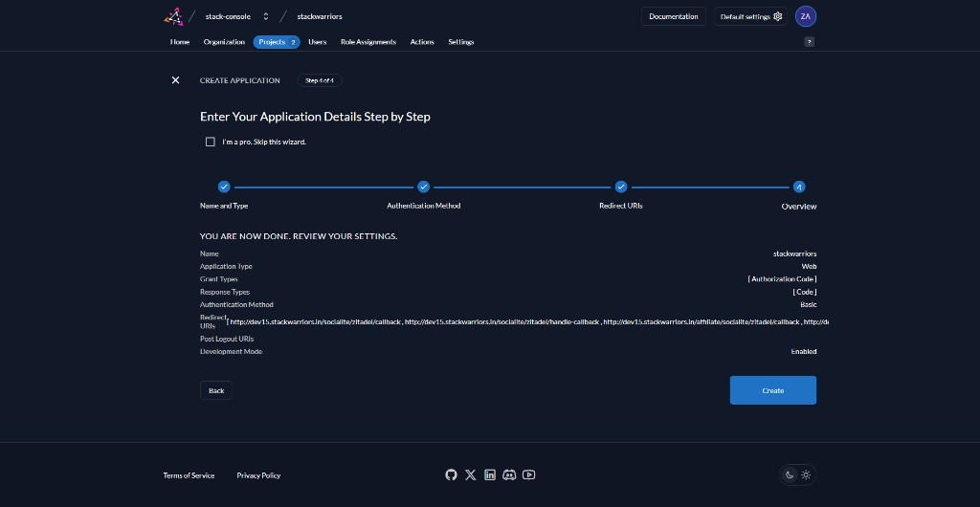This screenshot has height=507, width=980.
Task: Select the Projects tab
Action: (277, 42)
